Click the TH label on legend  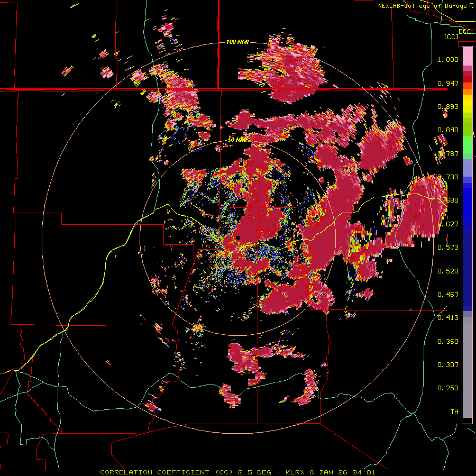(454, 412)
